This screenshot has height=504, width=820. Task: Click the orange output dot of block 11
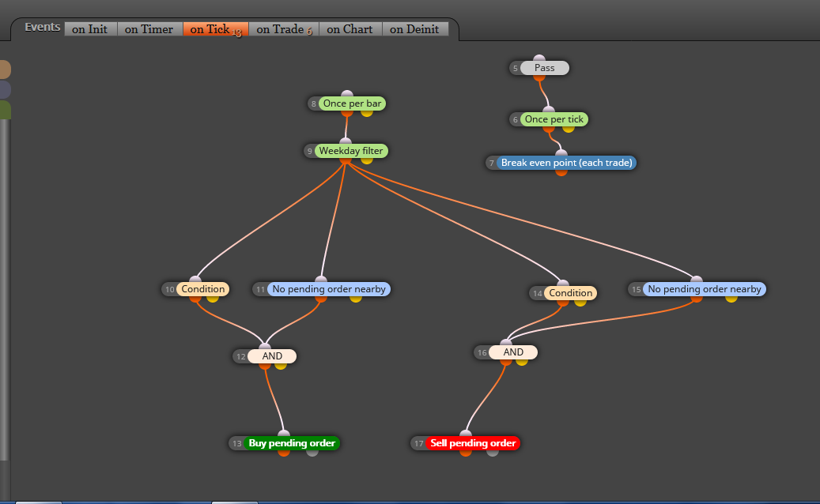point(321,298)
